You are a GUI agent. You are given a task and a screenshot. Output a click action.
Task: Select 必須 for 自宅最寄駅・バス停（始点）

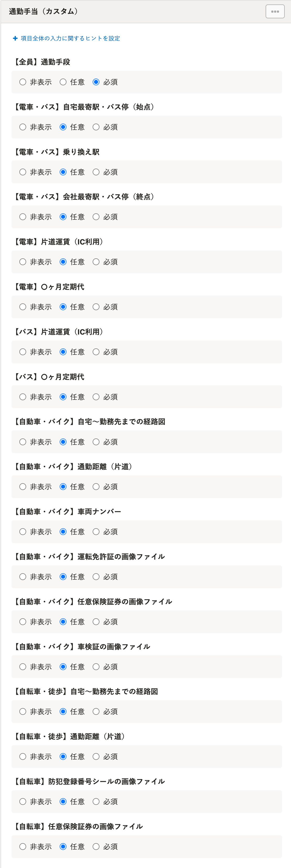[x=96, y=127]
